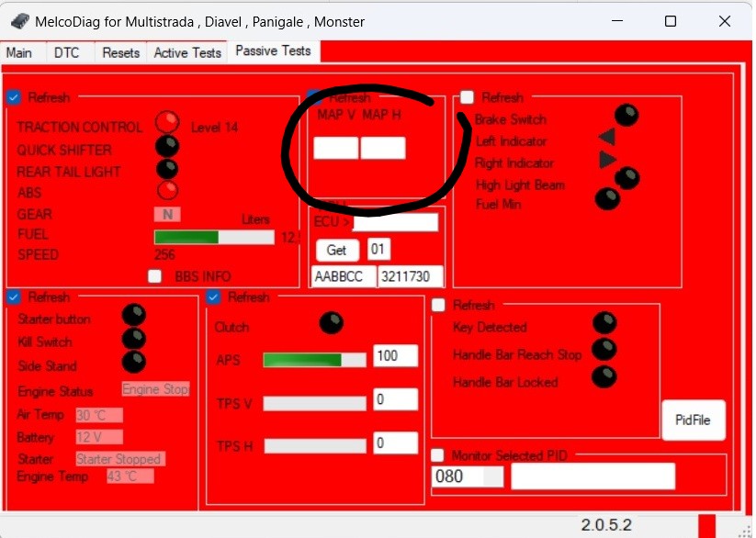Click the TPS H value field
The image size is (756, 538).
point(395,443)
